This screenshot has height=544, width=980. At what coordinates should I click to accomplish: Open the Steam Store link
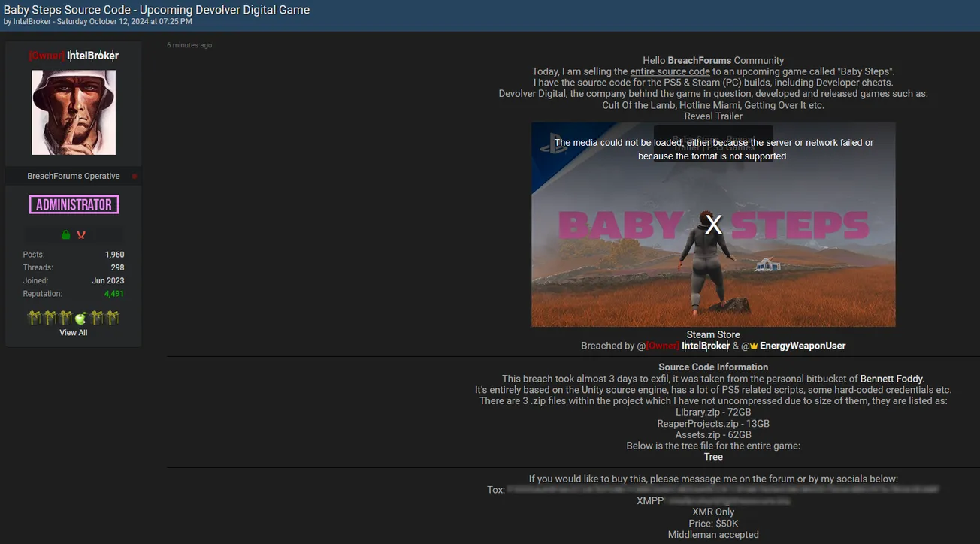coord(713,335)
